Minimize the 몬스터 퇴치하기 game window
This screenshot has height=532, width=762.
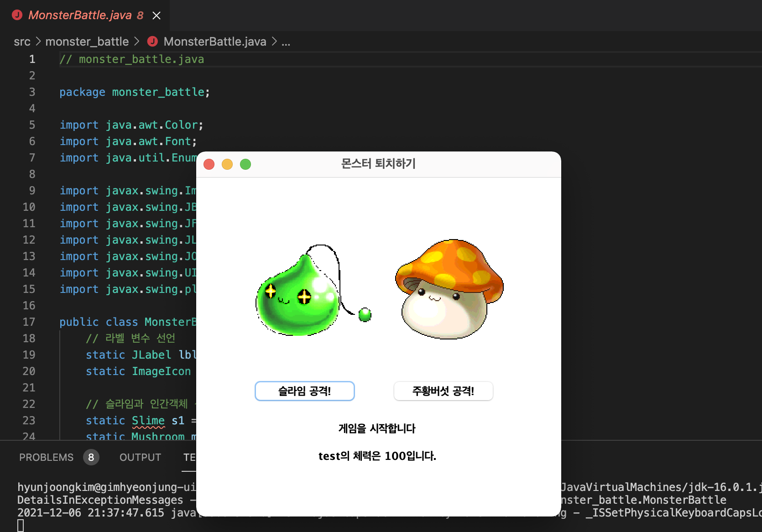tap(227, 164)
